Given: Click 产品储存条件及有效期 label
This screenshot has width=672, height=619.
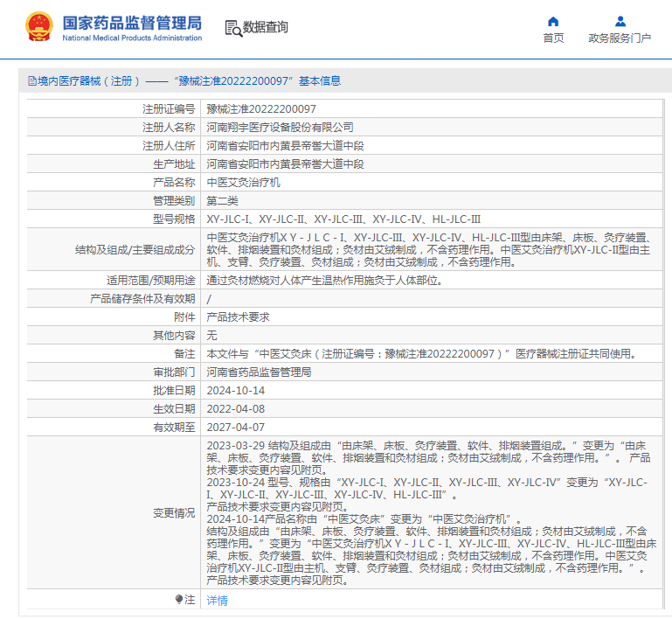Looking at the screenshot, I should [x=142, y=299].
